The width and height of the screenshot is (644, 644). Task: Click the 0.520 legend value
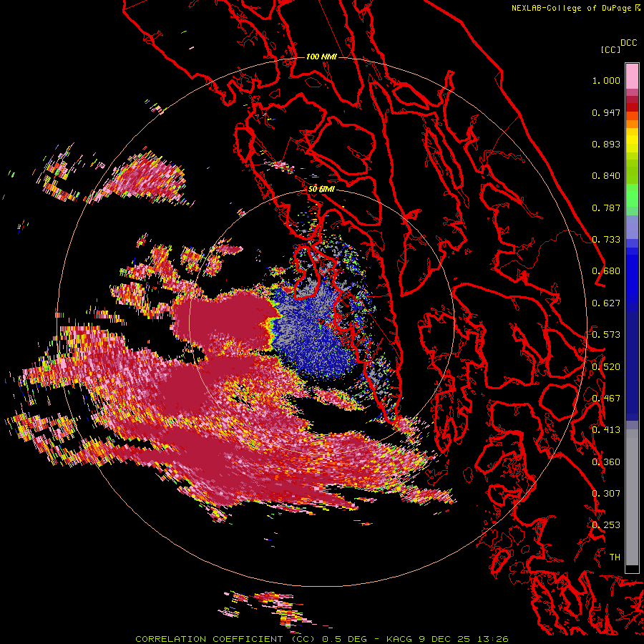(606, 367)
